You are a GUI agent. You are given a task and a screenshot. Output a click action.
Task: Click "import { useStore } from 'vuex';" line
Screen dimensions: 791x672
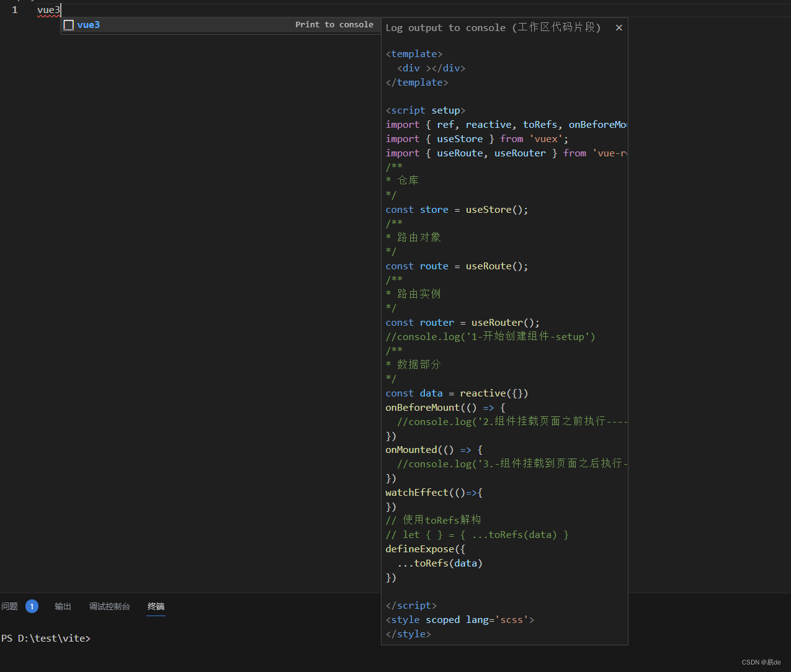point(477,139)
